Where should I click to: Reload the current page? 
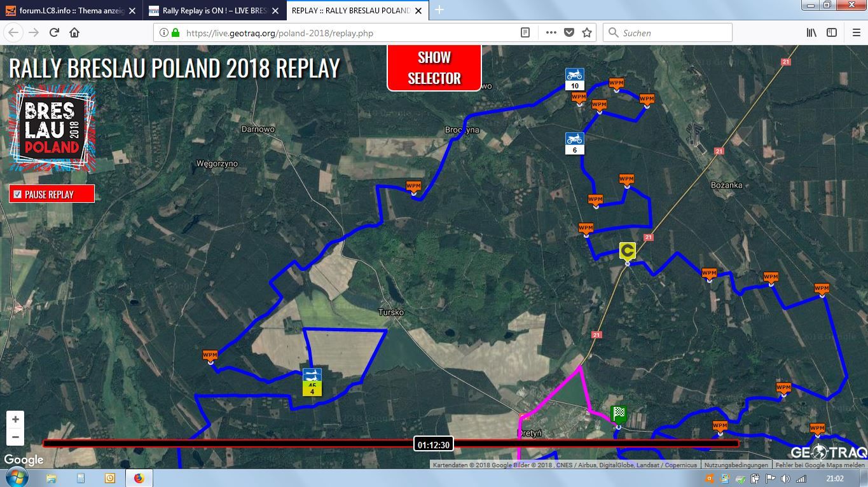coord(54,32)
